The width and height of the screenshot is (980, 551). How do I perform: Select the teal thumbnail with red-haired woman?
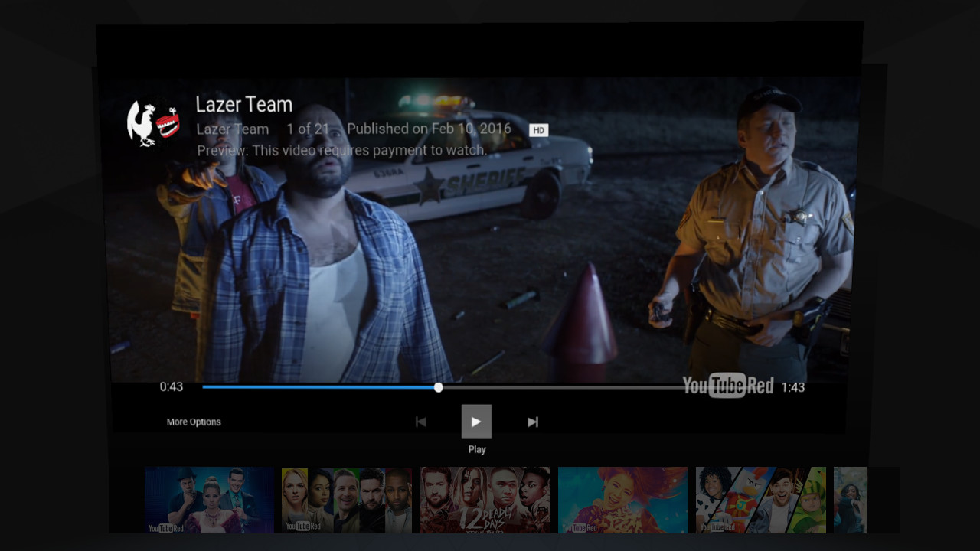tap(622, 500)
